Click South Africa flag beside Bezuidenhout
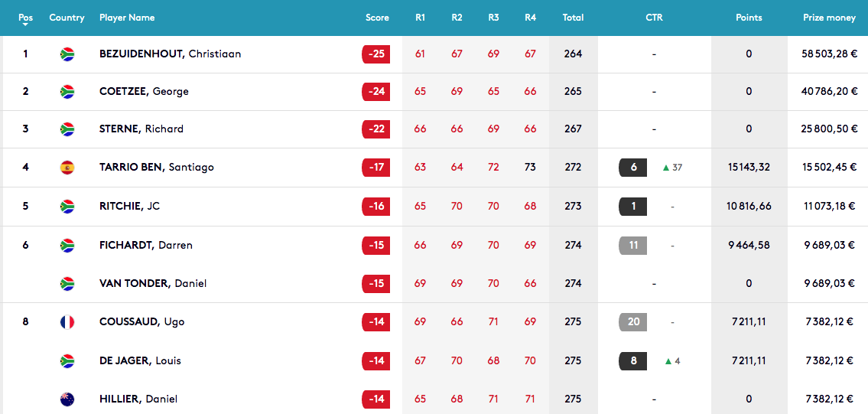 point(67,54)
